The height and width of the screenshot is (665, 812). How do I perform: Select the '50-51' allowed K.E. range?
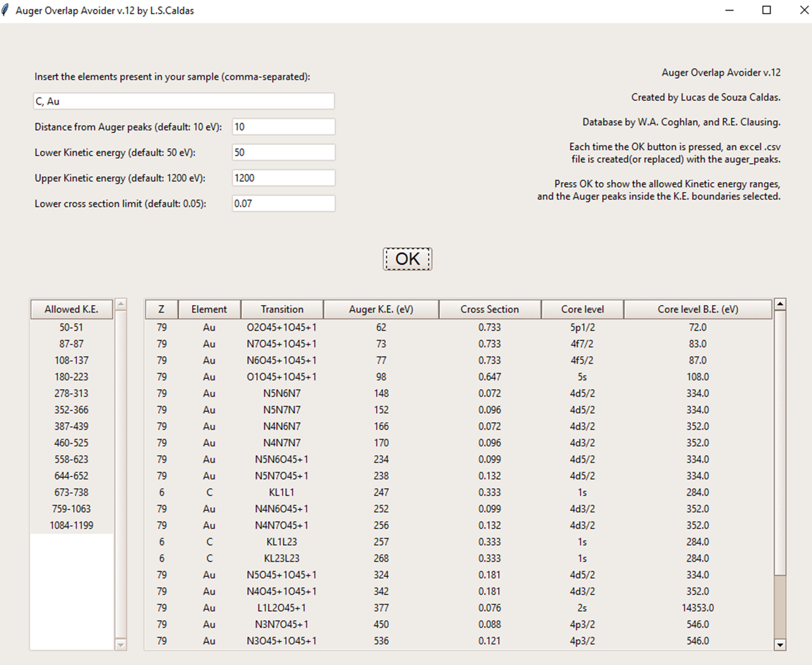click(71, 326)
